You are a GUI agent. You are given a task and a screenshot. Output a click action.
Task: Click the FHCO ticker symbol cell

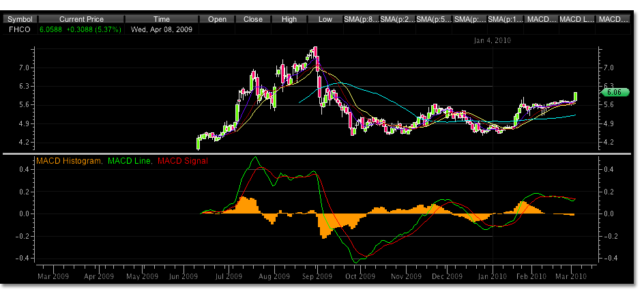click(16, 30)
